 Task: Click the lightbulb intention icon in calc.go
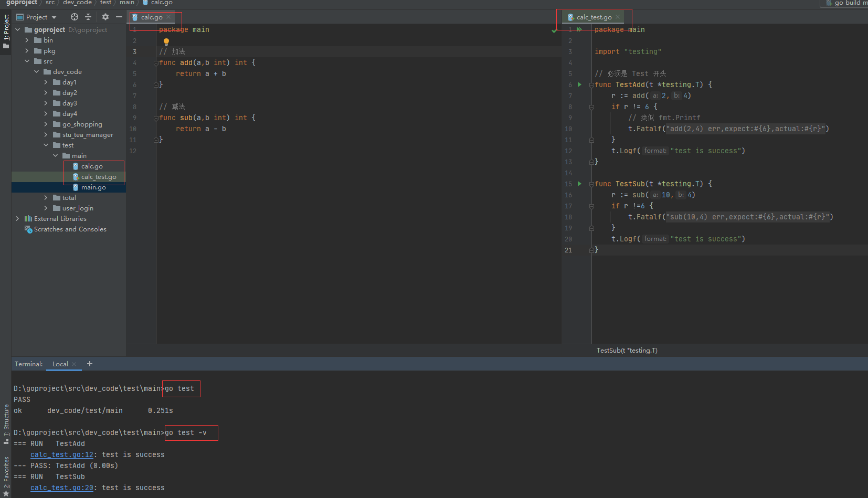[166, 41]
